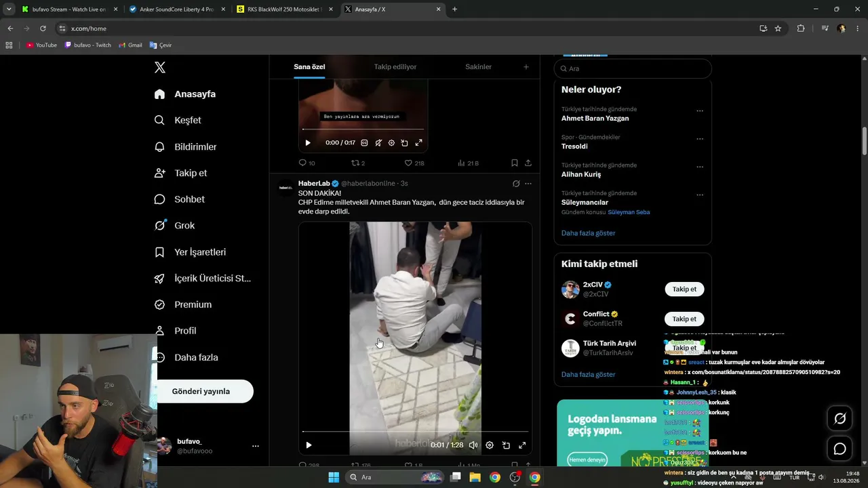Click the browser extensions puzzle icon

coord(801,28)
